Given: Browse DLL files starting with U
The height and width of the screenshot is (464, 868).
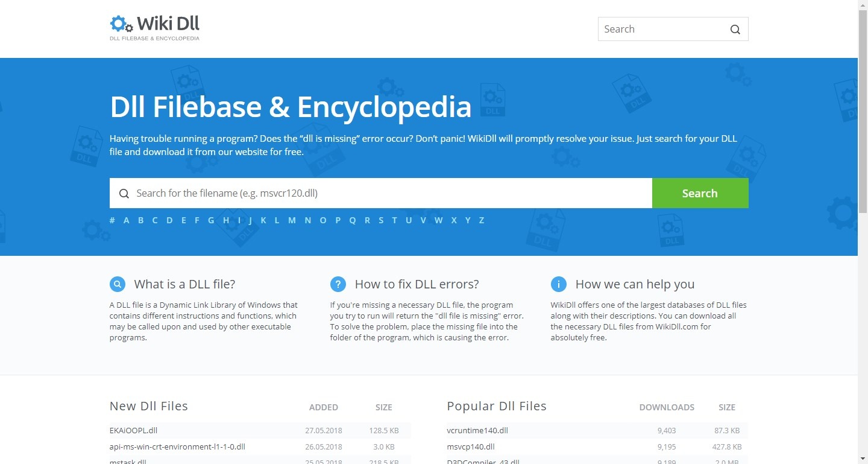Looking at the screenshot, I should 409,220.
